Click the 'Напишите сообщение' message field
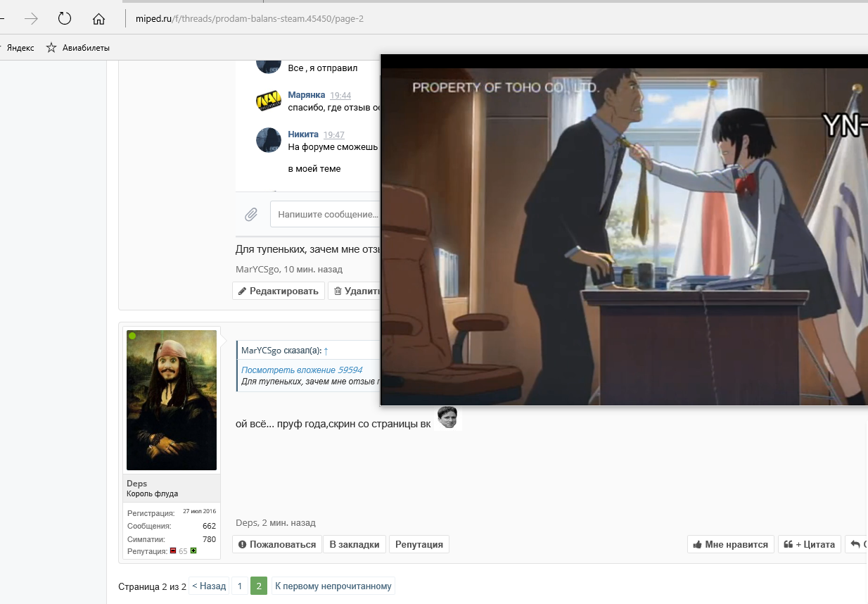 tap(325, 214)
